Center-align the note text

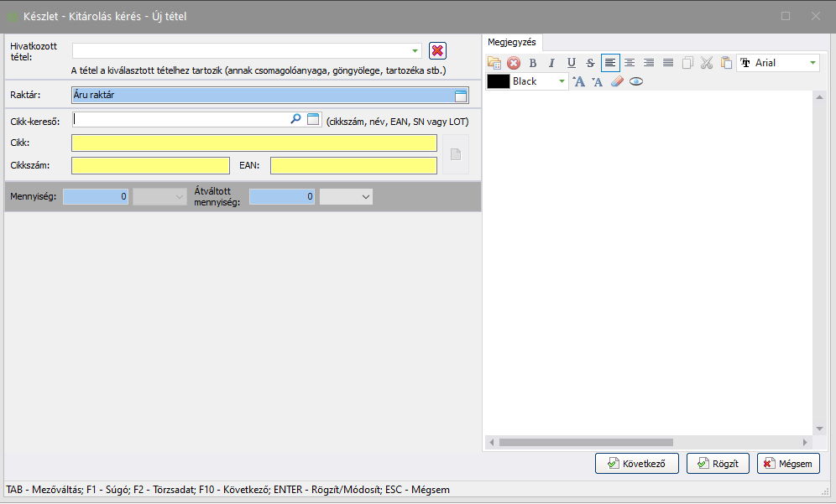point(630,63)
